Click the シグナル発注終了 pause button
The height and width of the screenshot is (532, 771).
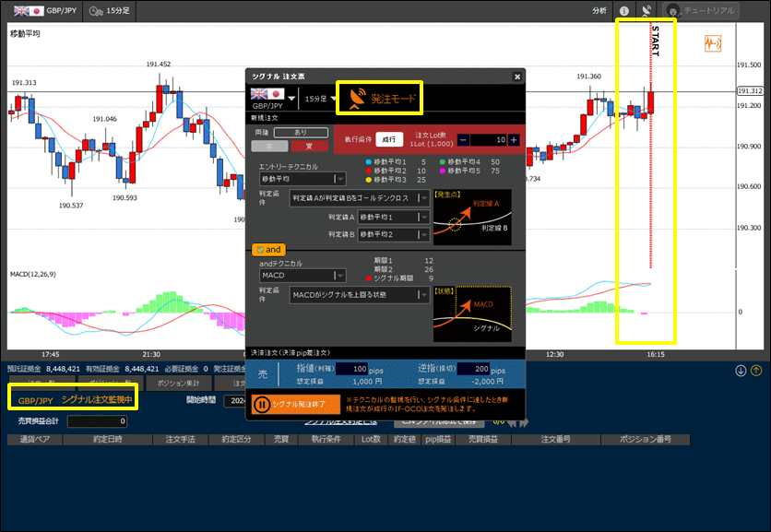[296, 404]
